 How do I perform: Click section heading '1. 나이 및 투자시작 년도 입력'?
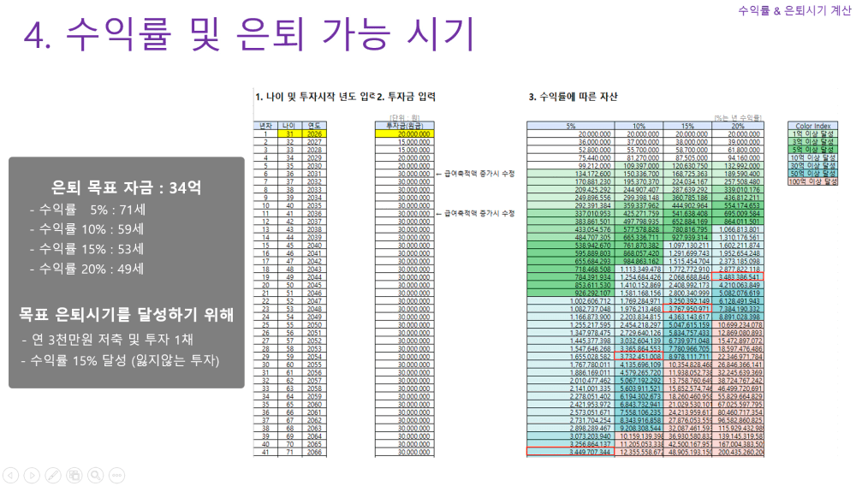tap(316, 97)
